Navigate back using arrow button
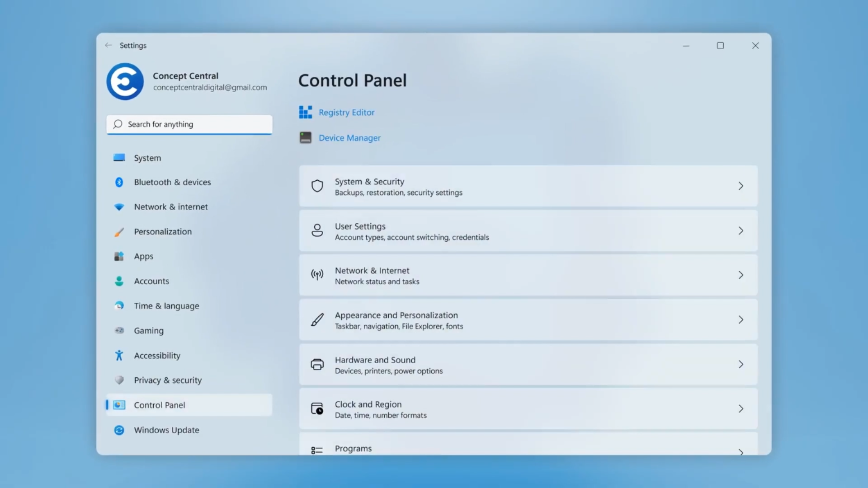 tap(107, 45)
